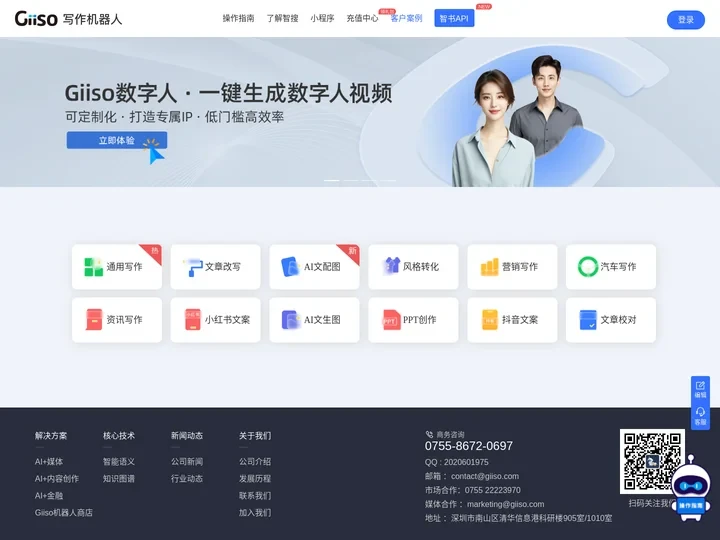Click the 商务咨询 phone icon
720x540 pixels.
pyautogui.click(x=429, y=434)
